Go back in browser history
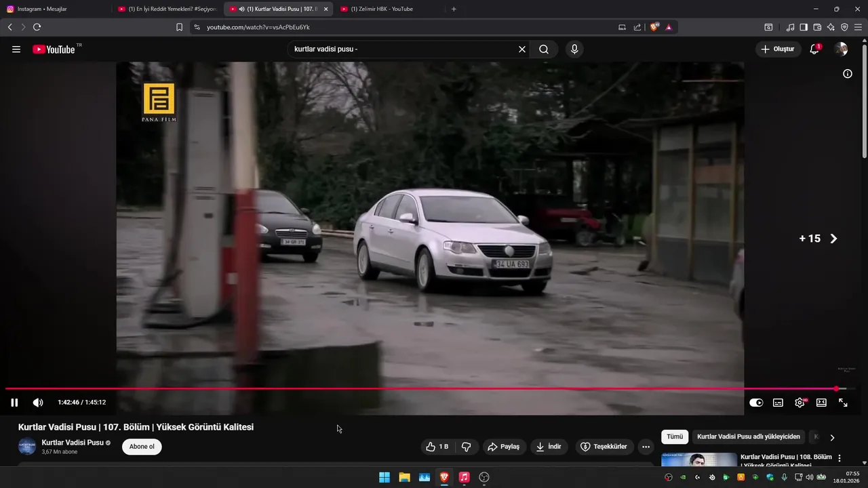 point(9,27)
